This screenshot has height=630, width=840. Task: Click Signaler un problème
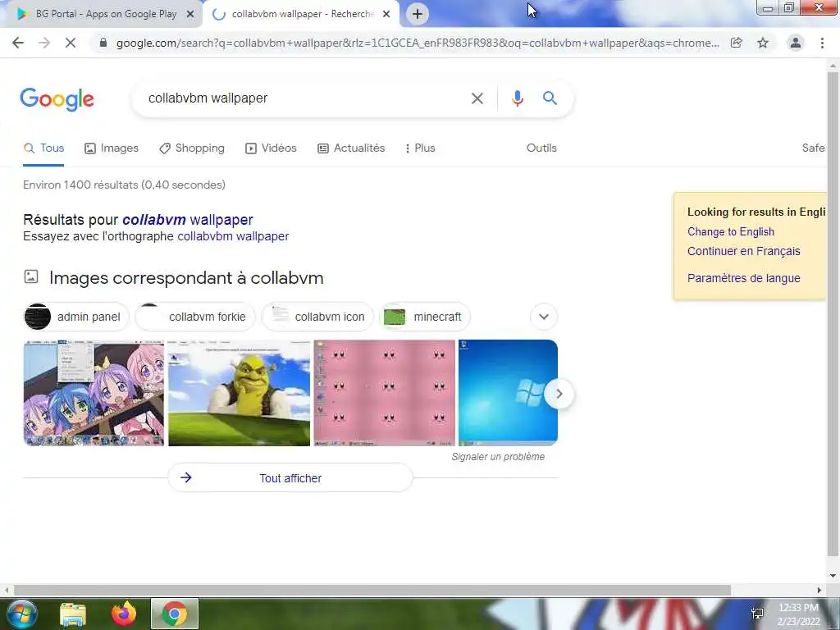coord(498,457)
